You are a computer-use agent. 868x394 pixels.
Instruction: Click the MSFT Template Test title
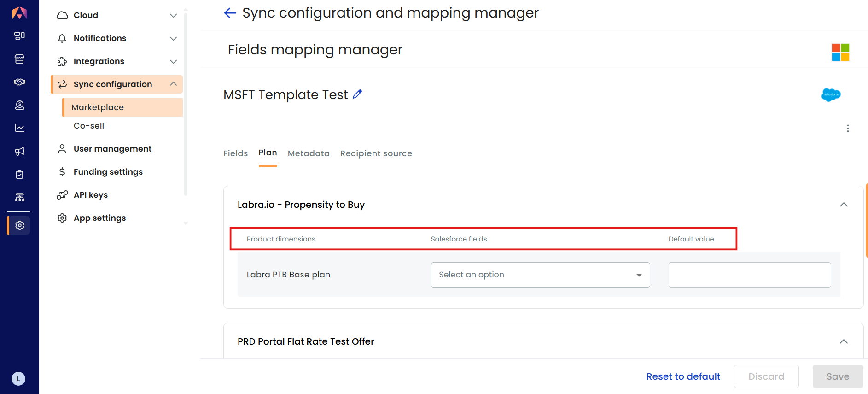(x=285, y=94)
